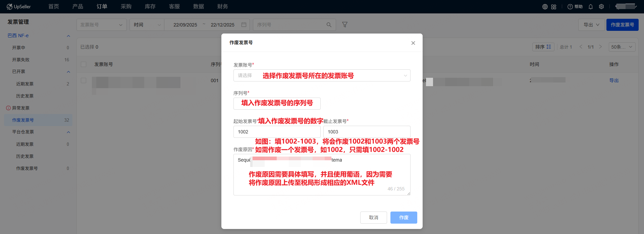This screenshot has height=234, width=644.
Task: Toggle the select-all checkbox in table header
Action: (x=84, y=64)
